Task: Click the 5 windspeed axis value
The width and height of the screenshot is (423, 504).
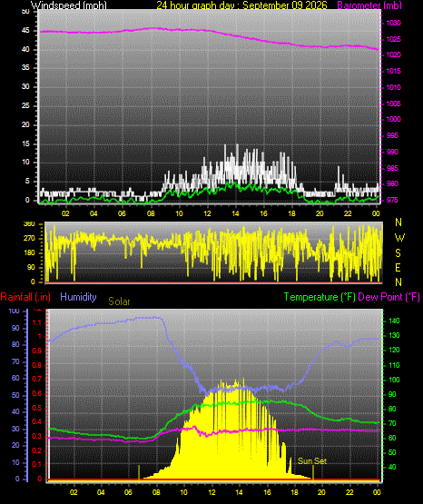Action: point(27,181)
